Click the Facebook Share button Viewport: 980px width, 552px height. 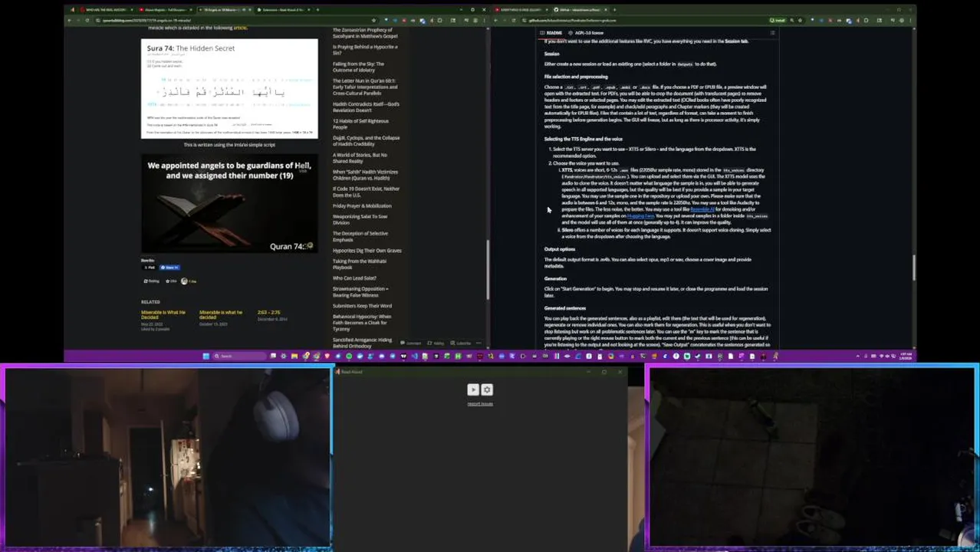pyautogui.click(x=169, y=268)
